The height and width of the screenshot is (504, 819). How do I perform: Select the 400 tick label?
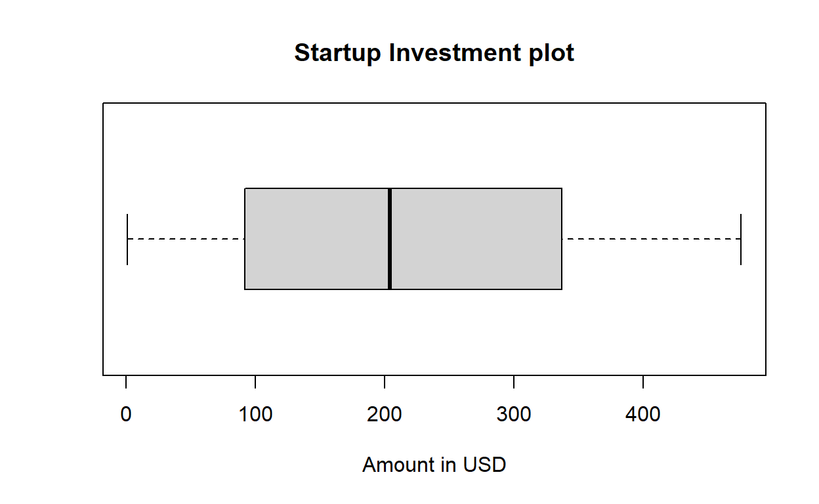[x=643, y=414]
